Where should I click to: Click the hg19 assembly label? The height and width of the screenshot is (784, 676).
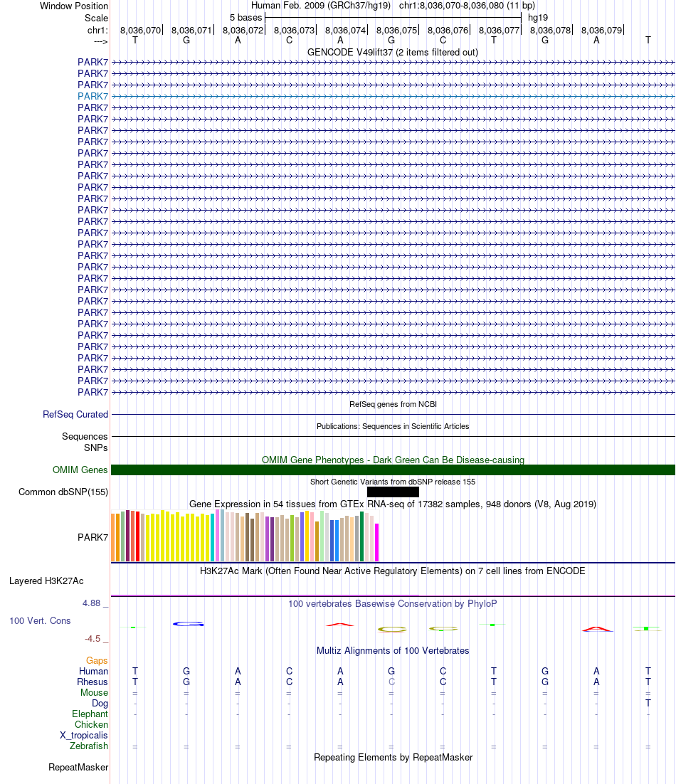[x=538, y=18]
